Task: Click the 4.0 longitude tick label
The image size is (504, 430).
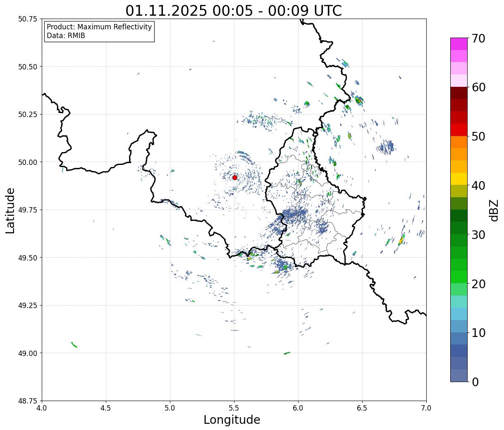Action: click(x=42, y=408)
